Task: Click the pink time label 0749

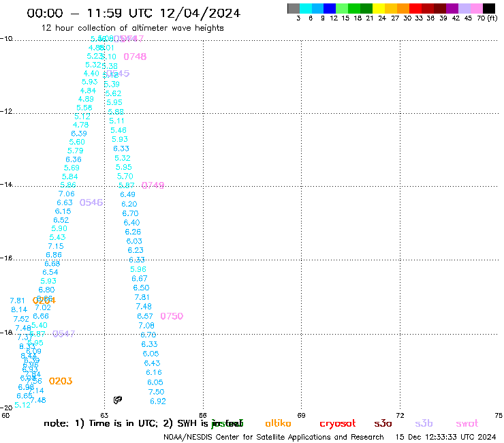Action: coord(153,185)
